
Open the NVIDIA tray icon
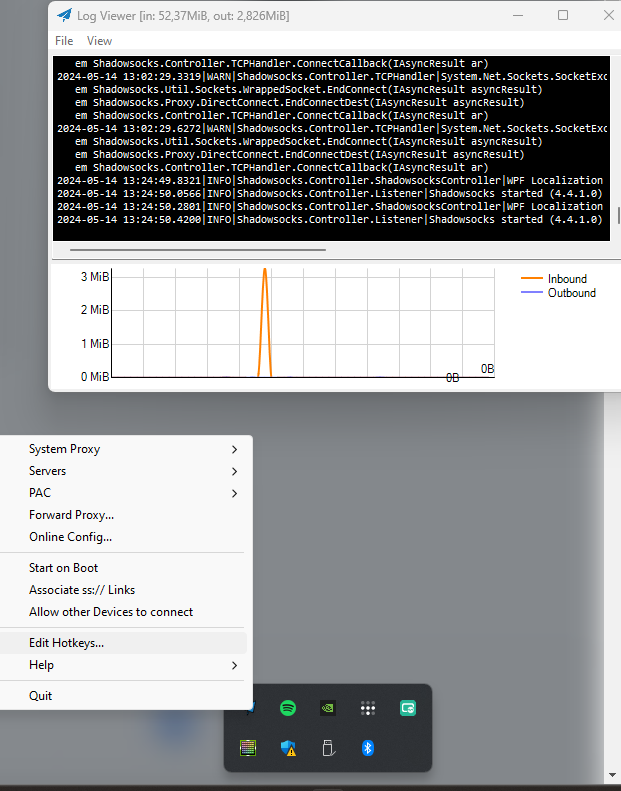[x=327, y=708]
